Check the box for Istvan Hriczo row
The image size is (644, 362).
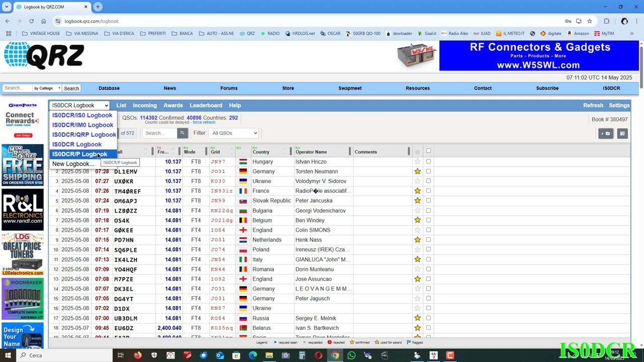pyautogui.click(x=428, y=161)
